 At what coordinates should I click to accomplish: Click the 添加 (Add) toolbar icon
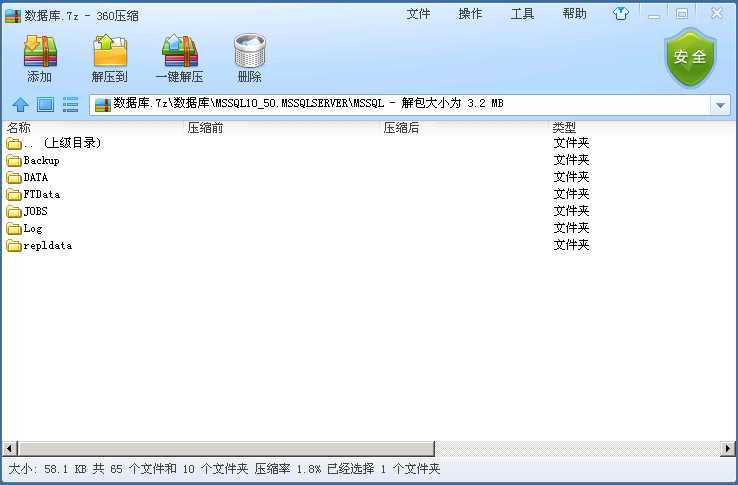click(40, 51)
